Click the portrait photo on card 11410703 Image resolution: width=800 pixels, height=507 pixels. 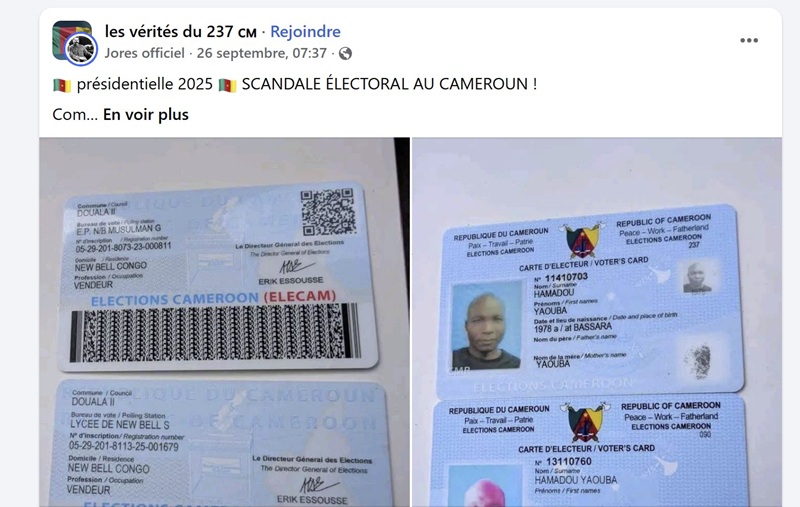(x=486, y=325)
